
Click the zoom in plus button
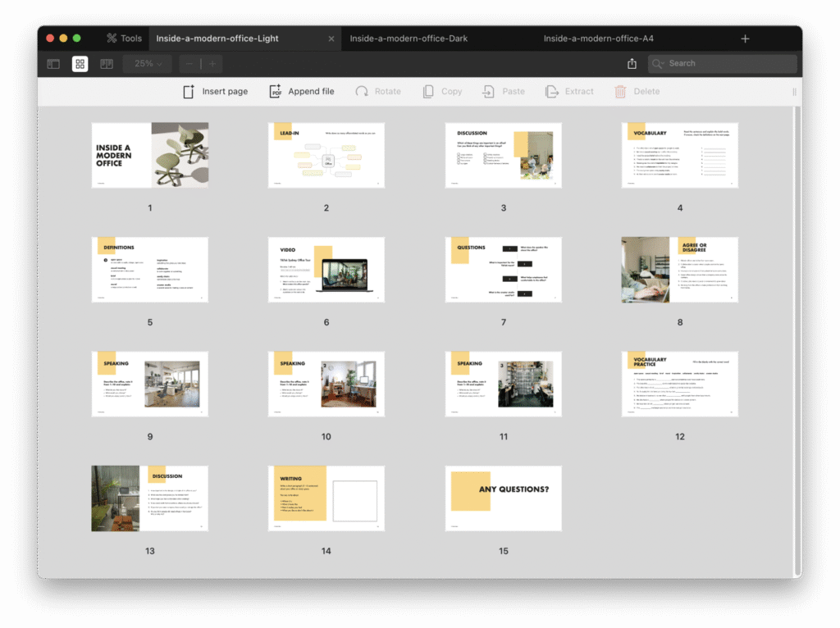212,64
